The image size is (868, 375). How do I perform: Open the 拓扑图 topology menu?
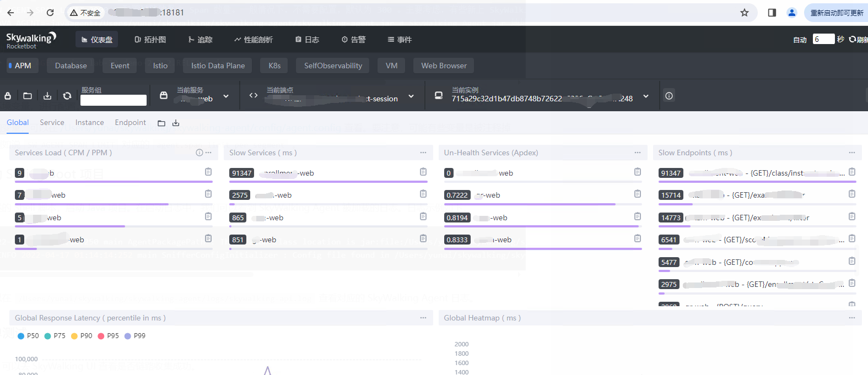click(150, 40)
